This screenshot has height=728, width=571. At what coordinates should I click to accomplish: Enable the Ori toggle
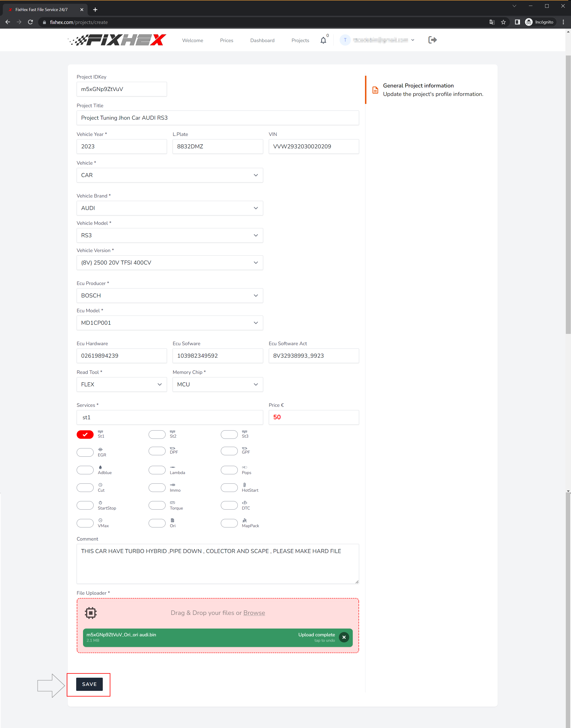point(157,523)
